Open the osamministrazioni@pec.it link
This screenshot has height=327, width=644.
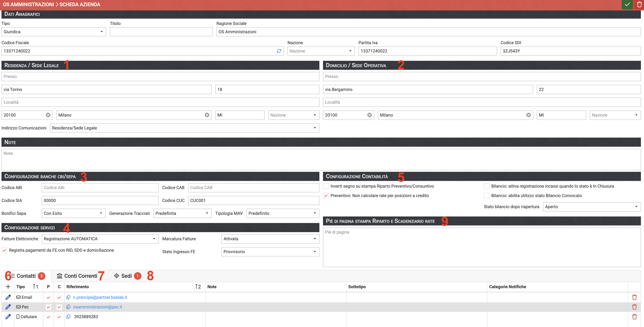tap(97, 307)
